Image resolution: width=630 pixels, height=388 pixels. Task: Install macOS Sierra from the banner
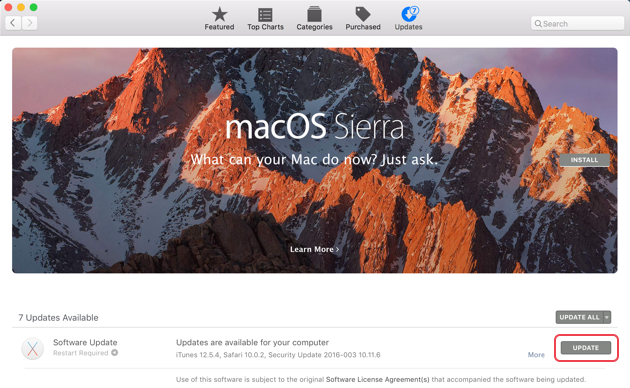(x=584, y=160)
